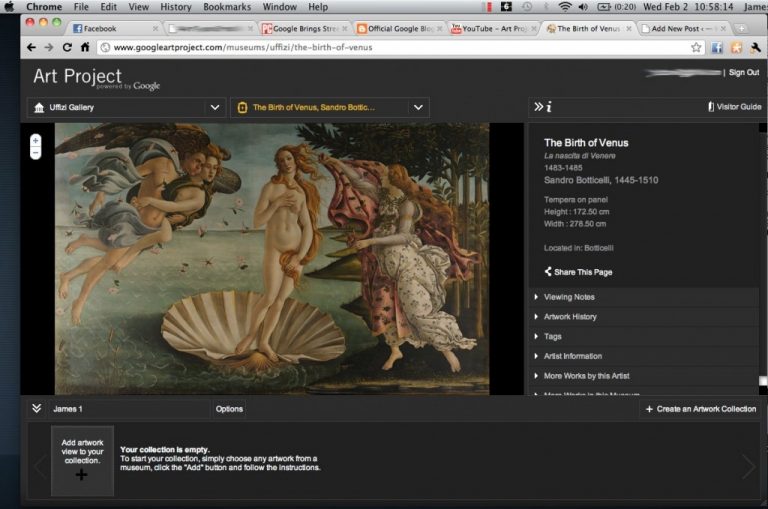Open the Window menu
Viewport: 768px width, 509px height.
[280, 7]
